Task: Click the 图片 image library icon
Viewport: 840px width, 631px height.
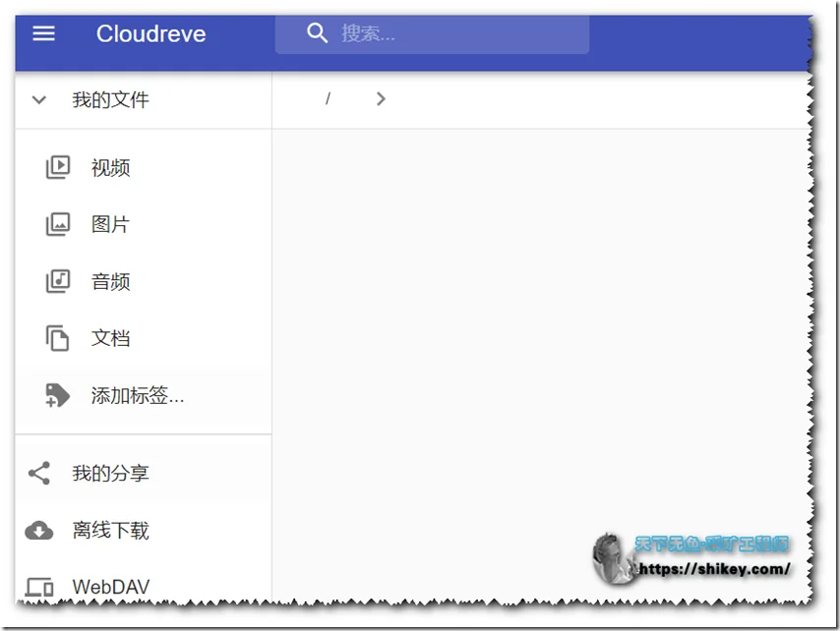Action: (x=58, y=224)
